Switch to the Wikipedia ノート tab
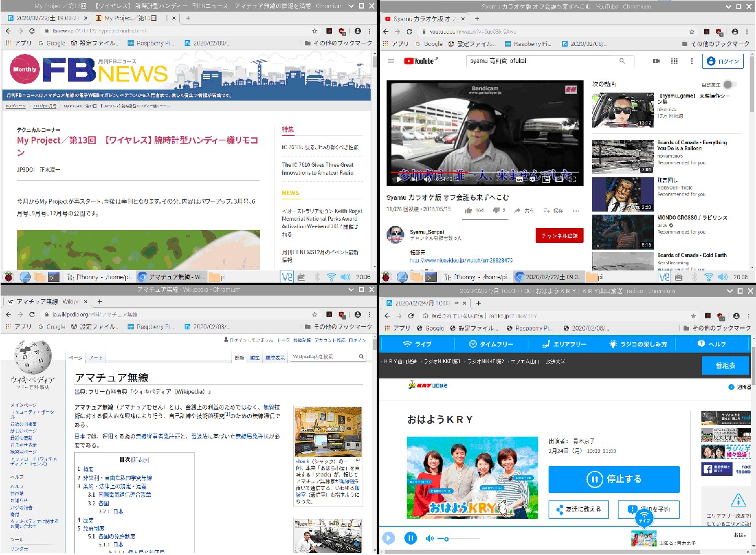Image resolution: width=756 pixels, height=555 pixels. point(94,358)
